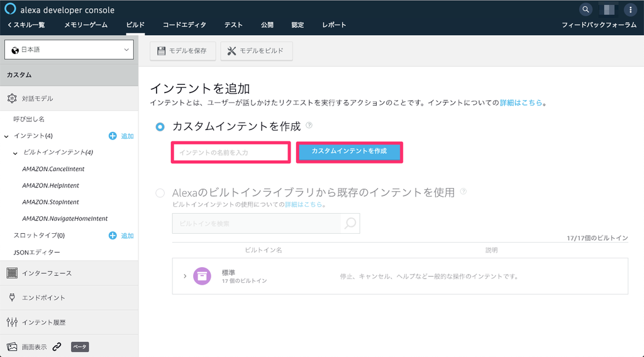Open the カスタム section header
This screenshot has height=357, width=644.
tap(69, 75)
